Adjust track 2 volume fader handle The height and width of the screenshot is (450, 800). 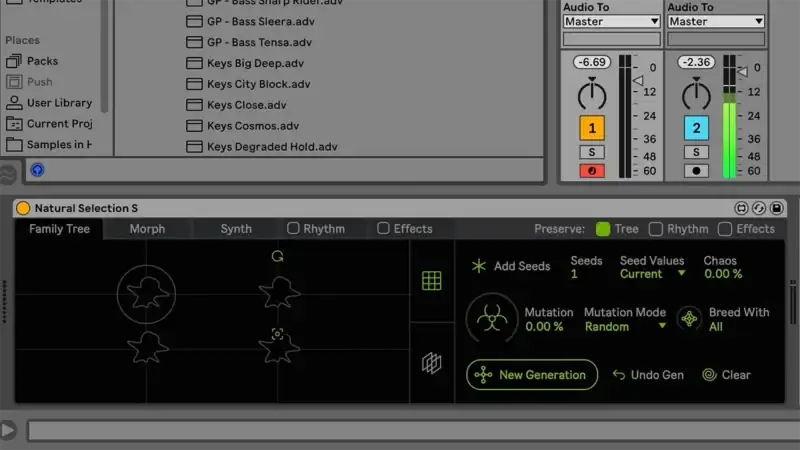coord(742,71)
